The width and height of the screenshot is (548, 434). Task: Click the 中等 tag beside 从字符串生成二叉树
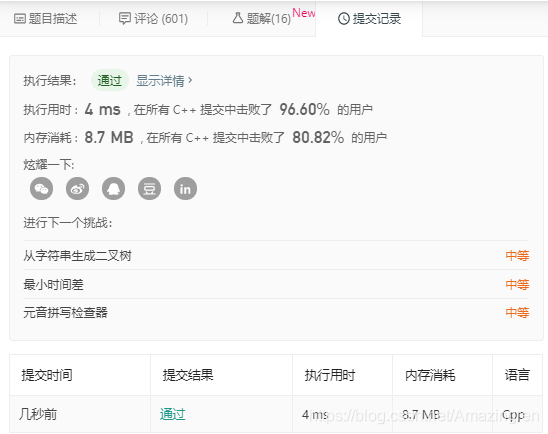pyautogui.click(x=517, y=256)
